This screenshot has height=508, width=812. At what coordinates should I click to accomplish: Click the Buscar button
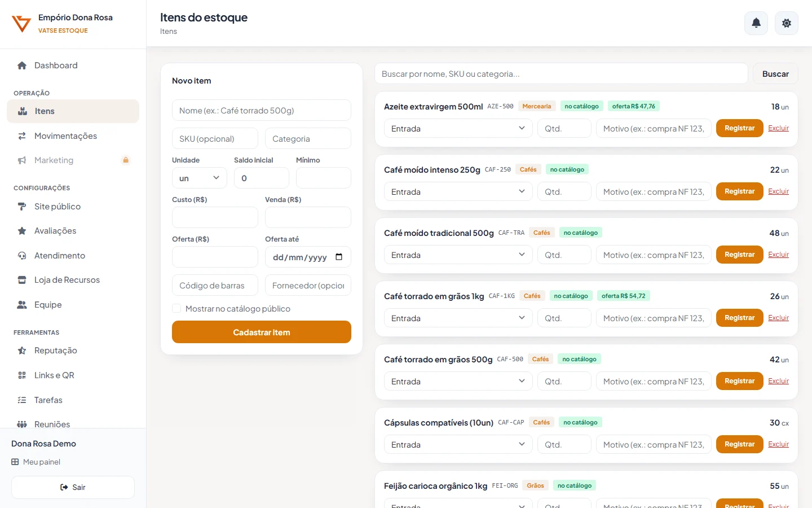tap(775, 73)
